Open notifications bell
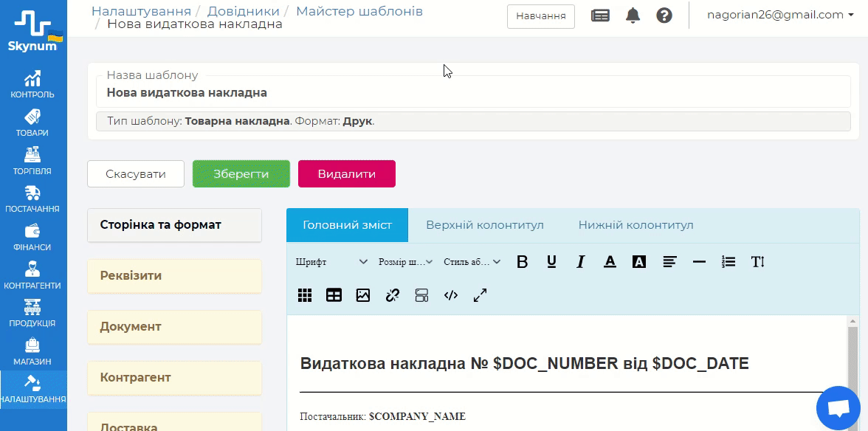868x431 pixels. pos(633,15)
